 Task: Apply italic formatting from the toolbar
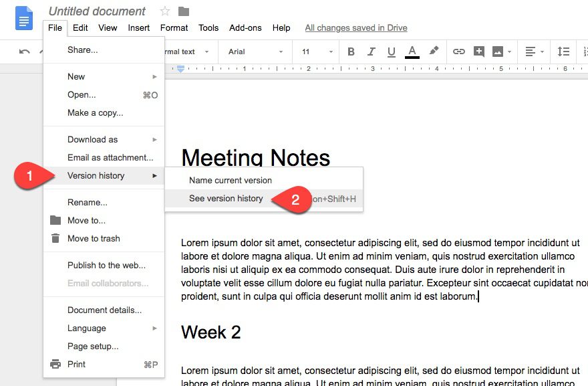tap(372, 52)
